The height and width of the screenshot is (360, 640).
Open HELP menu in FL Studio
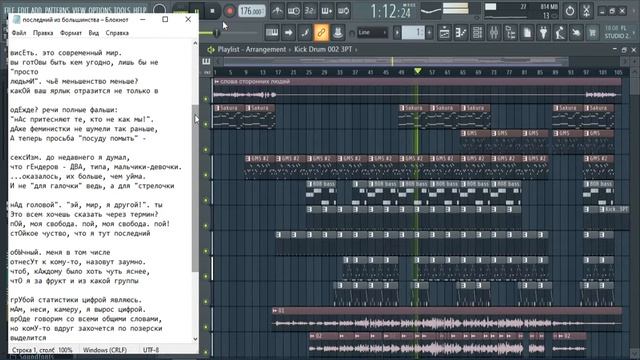click(140, 10)
